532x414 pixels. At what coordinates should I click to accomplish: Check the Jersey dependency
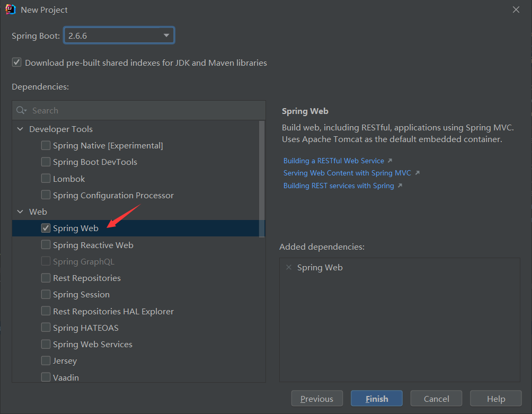click(46, 360)
